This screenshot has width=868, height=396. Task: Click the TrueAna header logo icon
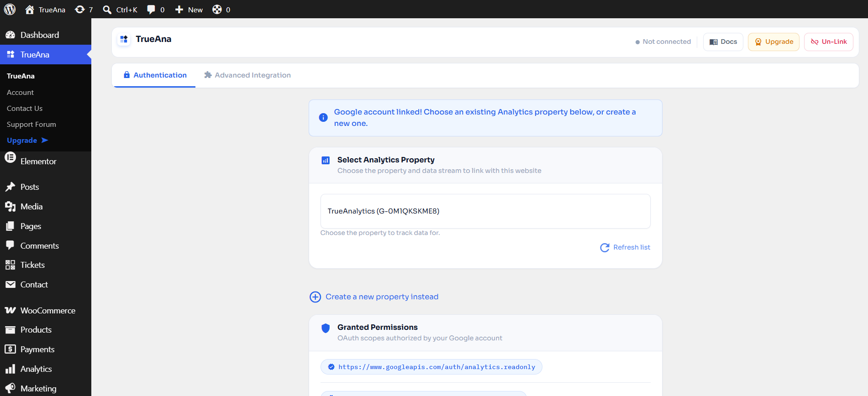coord(124,40)
